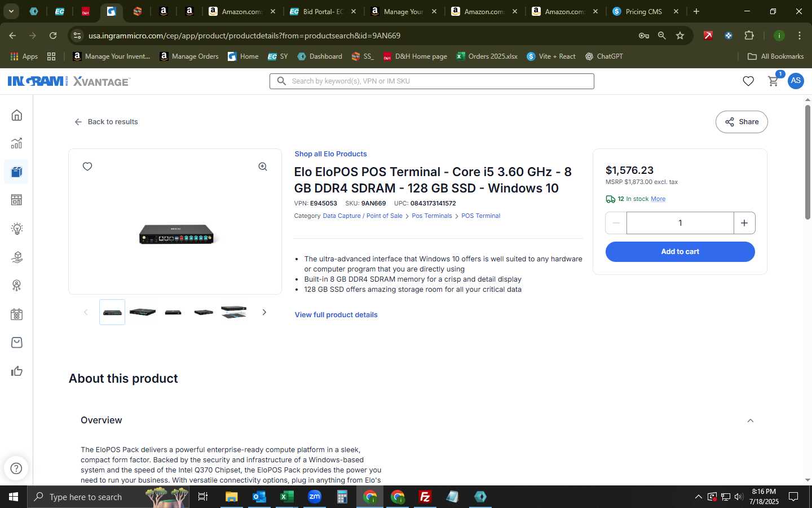This screenshot has width=812, height=508.
Task: Open Shop all Elo Products link
Action: click(x=330, y=154)
